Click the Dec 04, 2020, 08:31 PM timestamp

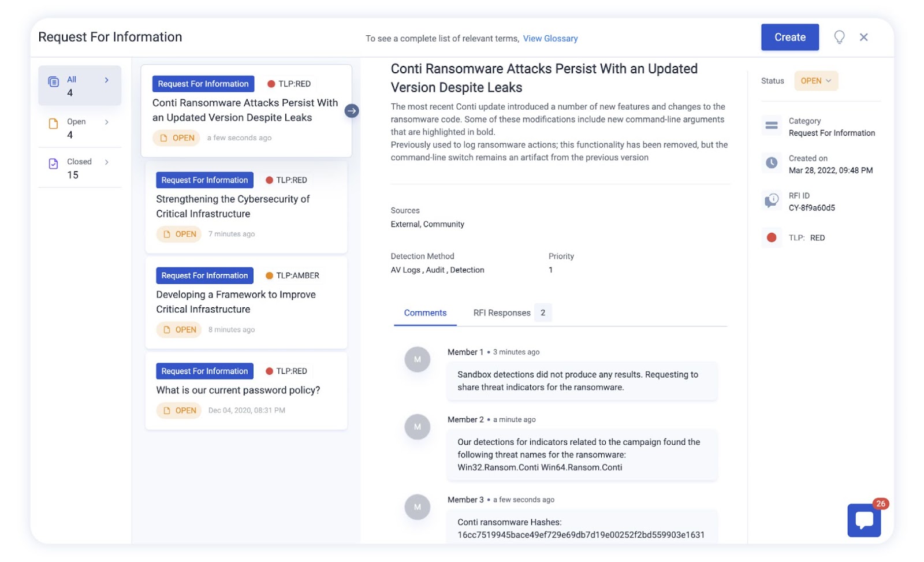pos(247,410)
